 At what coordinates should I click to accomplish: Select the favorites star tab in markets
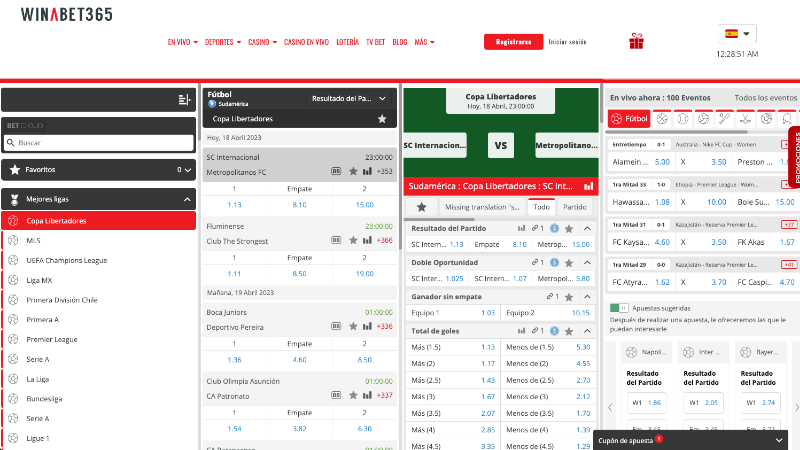coord(421,207)
